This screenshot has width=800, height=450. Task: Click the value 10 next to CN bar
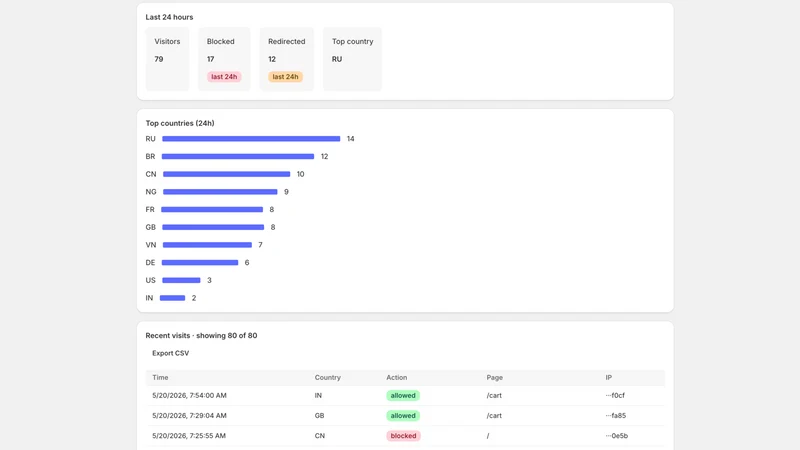click(301, 174)
